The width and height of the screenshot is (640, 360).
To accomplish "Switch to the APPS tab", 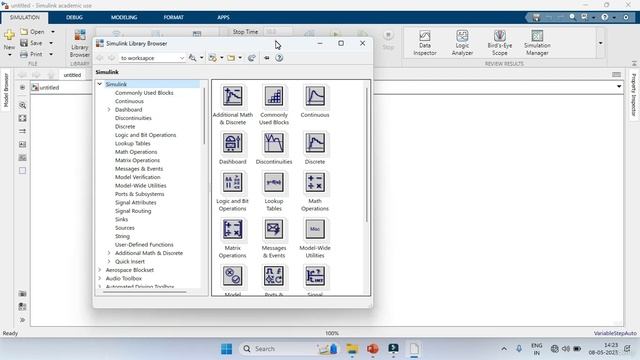I will click(x=223, y=18).
